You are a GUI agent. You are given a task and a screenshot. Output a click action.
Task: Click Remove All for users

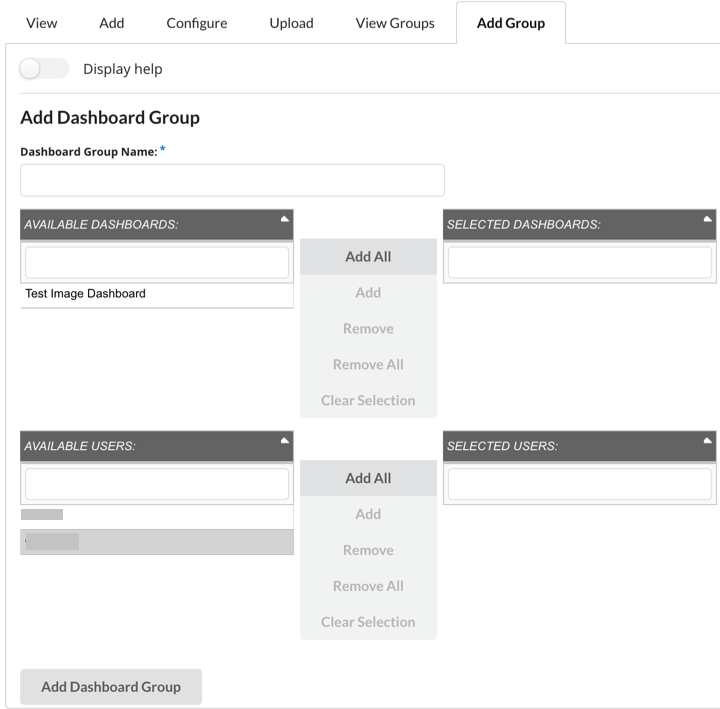368,586
